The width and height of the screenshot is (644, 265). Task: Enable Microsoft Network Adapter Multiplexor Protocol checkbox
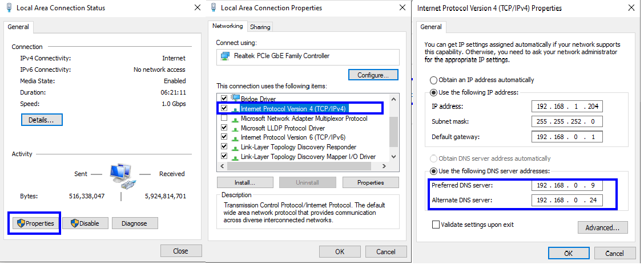[x=224, y=118]
